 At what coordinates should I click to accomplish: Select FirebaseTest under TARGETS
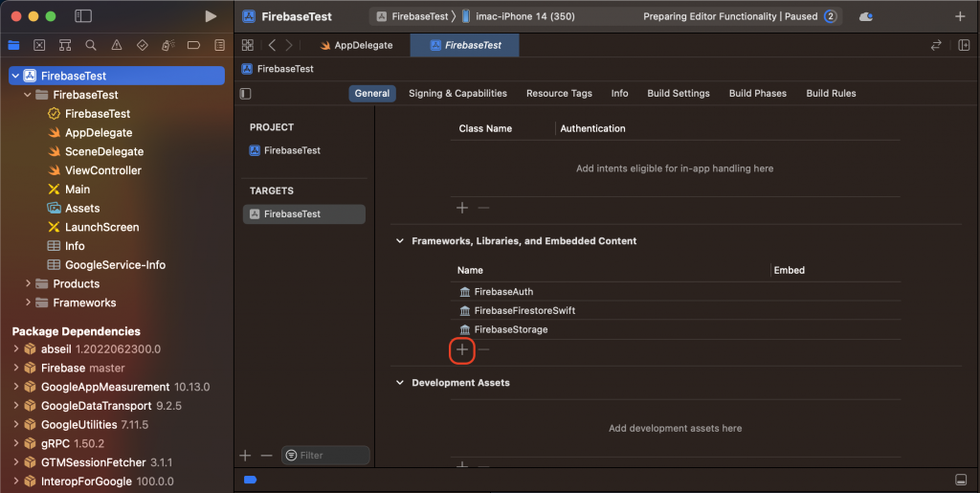point(303,213)
